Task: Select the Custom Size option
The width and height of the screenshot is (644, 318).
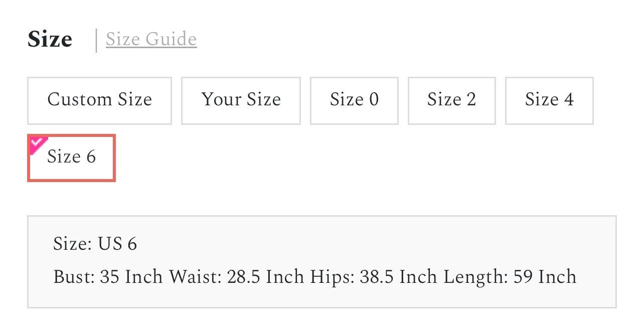Action: click(99, 100)
